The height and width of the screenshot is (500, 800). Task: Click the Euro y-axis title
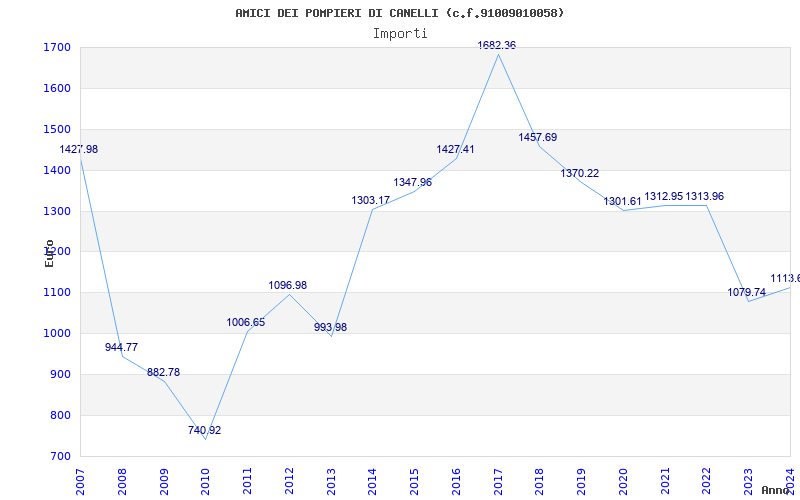(49, 253)
